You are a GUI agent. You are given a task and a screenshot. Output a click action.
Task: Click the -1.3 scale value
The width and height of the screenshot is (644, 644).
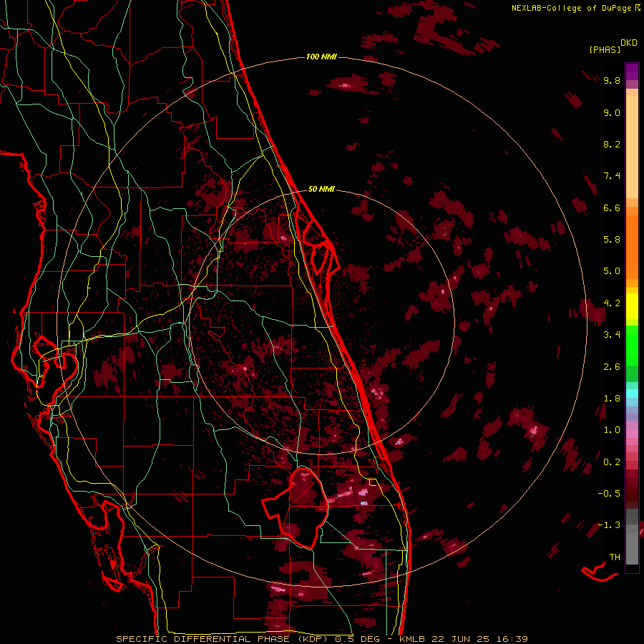tap(609, 525)
